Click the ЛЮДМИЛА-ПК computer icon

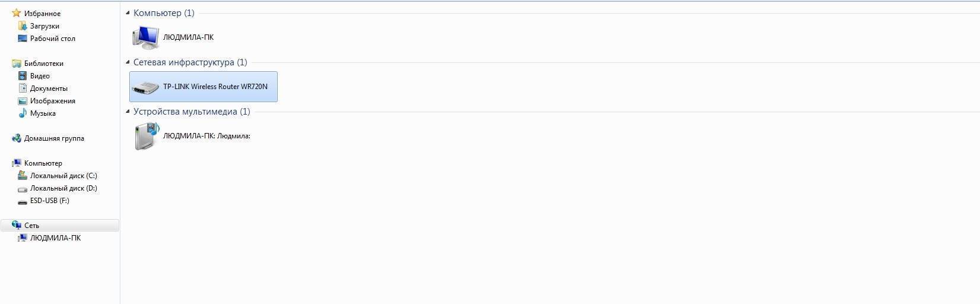(145, 37)
